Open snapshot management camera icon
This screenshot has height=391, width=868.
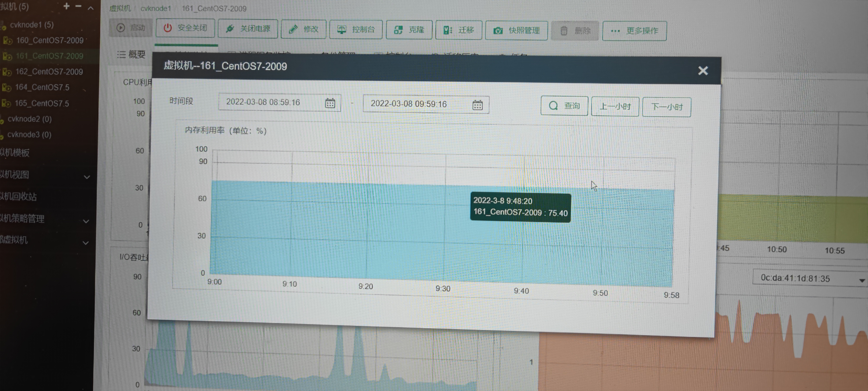tap(498, 31)
